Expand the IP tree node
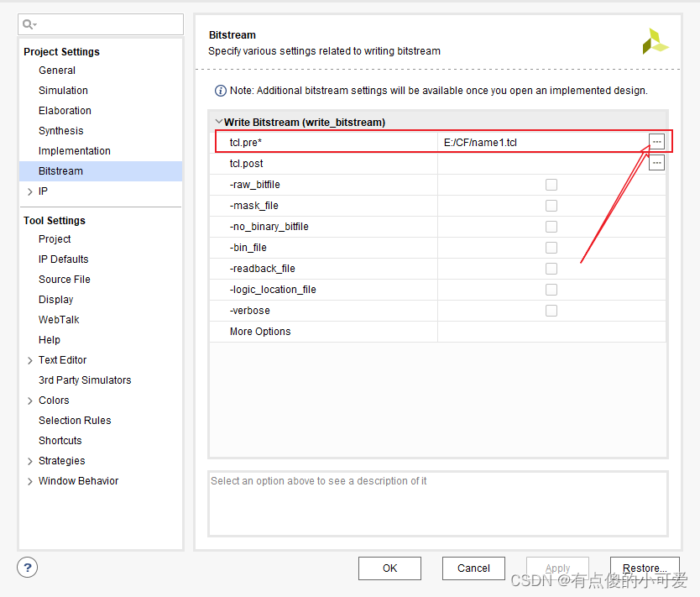 (30, 191)
